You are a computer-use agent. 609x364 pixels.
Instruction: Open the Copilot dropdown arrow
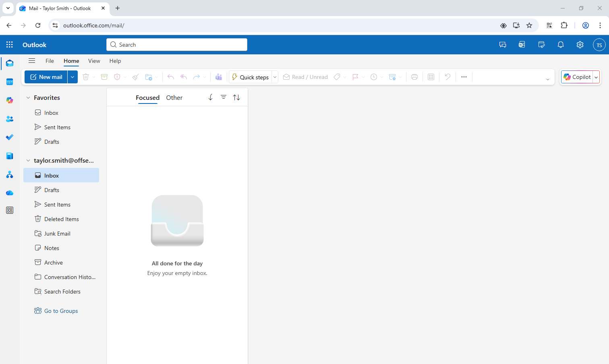tap(596, 77)
